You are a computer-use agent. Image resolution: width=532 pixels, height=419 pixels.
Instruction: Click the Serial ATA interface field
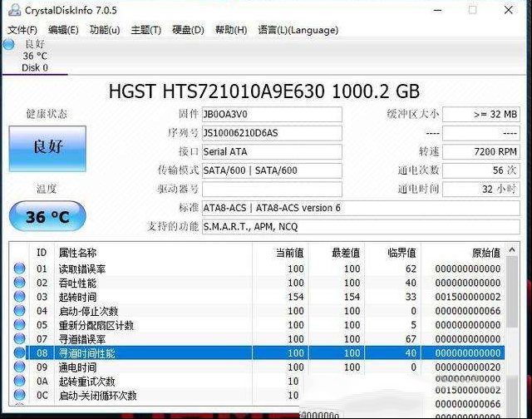coord(272,151)
